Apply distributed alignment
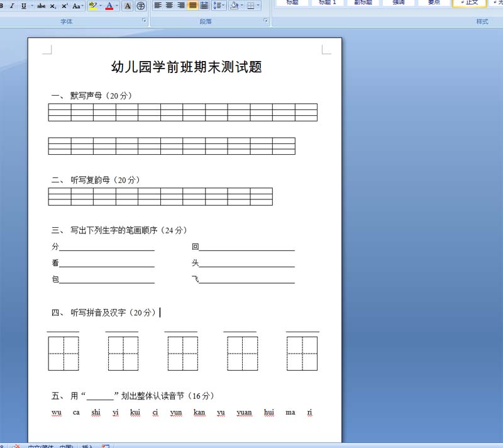 [x=204, y=6]
